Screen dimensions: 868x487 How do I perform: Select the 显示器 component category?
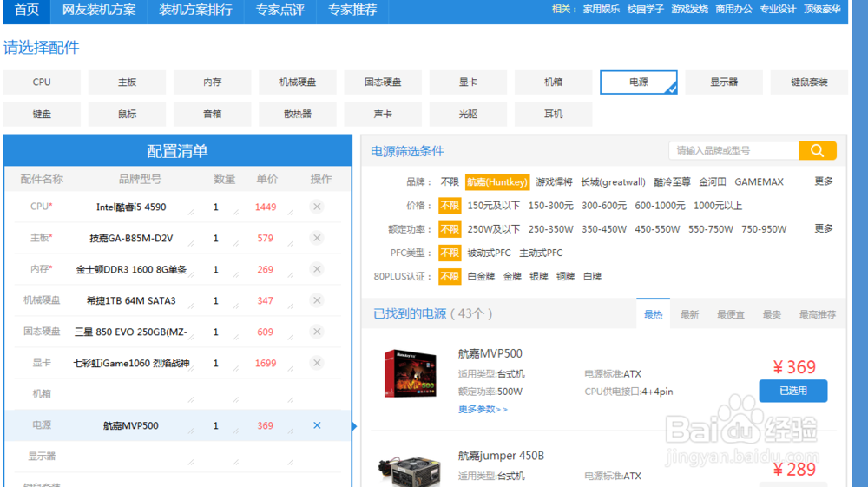click(x=724, y=82)
